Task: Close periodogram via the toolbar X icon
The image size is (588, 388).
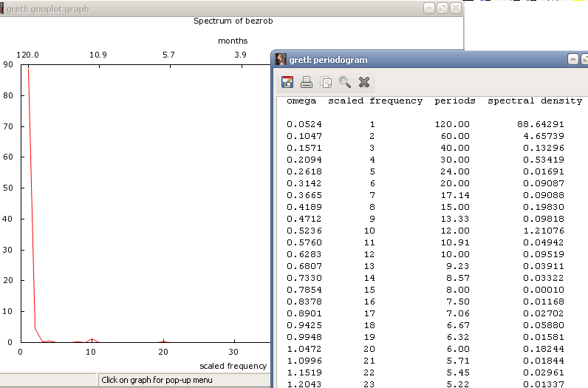Action: click(x=364, y=82)
